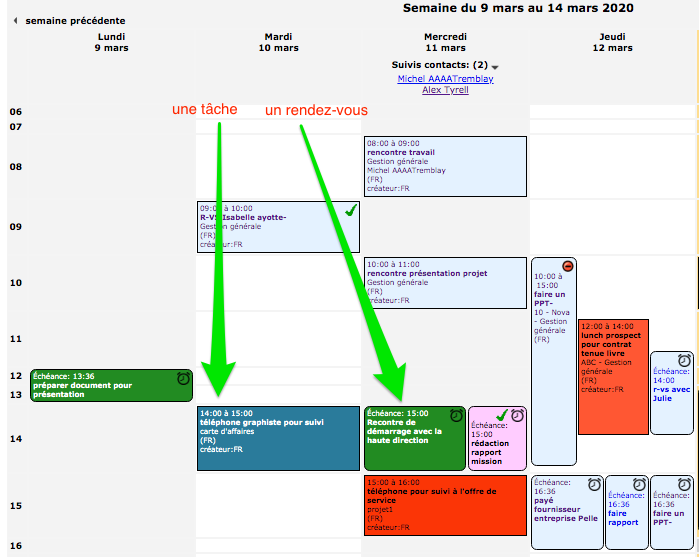Toggle checkmark on 'rédaction rapport mission' task
699x557 pixels.
[x=501, y=415]
